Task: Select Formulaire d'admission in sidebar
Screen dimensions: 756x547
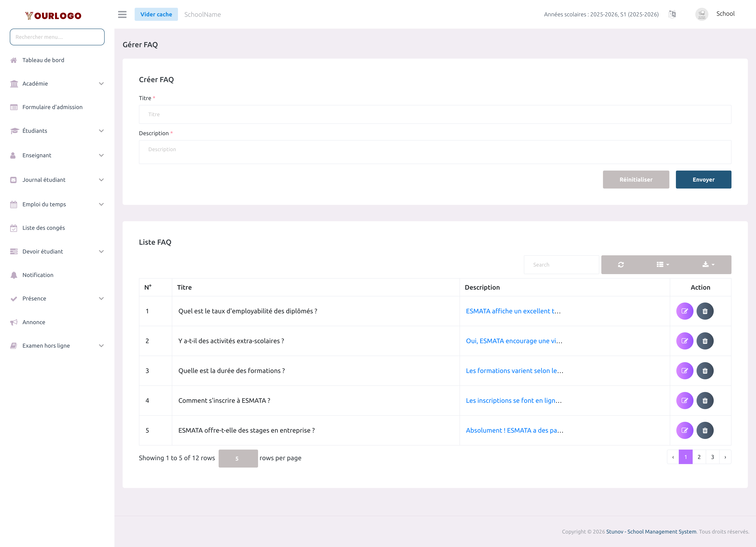Action: 52,107
